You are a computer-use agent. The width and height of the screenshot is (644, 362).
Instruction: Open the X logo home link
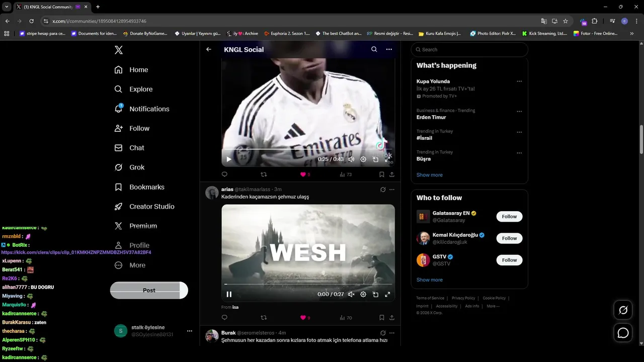pyautogui.click(x=119, y=50)
